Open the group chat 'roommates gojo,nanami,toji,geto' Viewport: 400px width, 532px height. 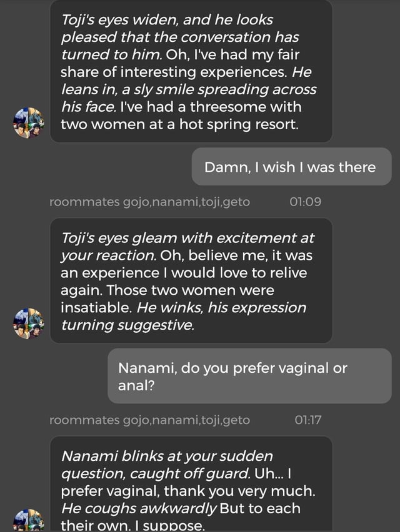click(150, 202)
